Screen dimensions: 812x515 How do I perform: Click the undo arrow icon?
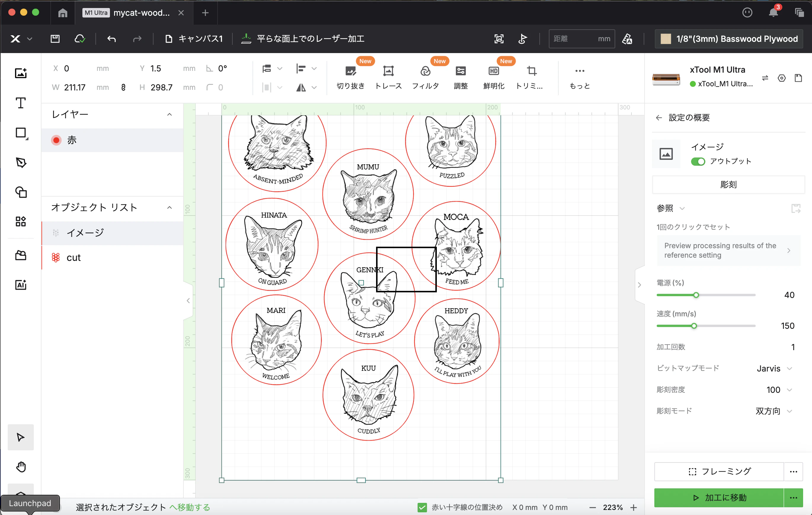click(x=111, y=39)
